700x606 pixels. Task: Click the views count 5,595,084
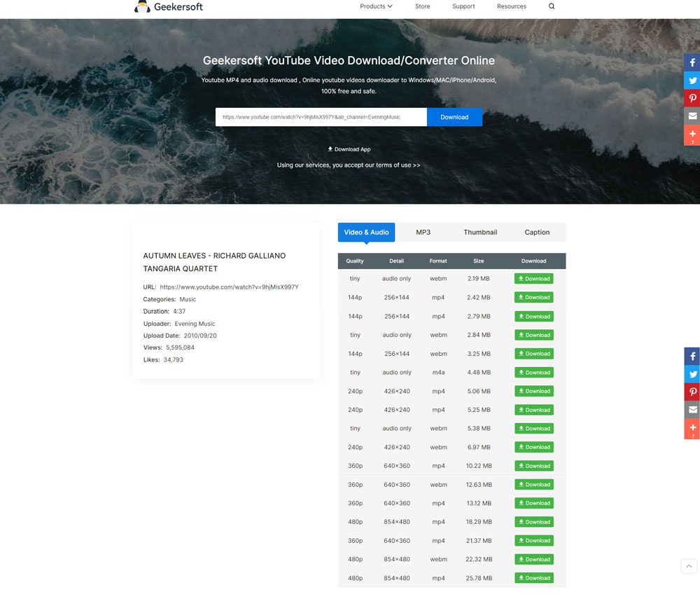(x=180, y=347)
